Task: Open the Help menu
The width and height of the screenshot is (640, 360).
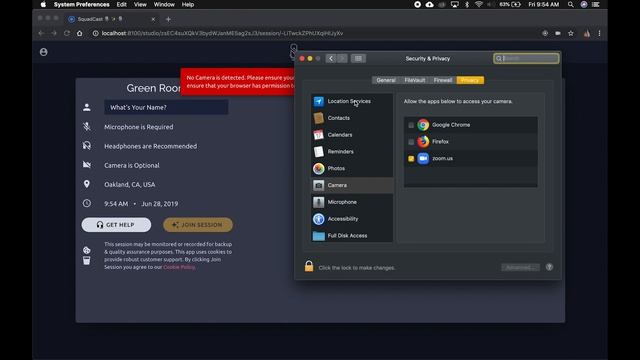Action: (x=188, y=4)
